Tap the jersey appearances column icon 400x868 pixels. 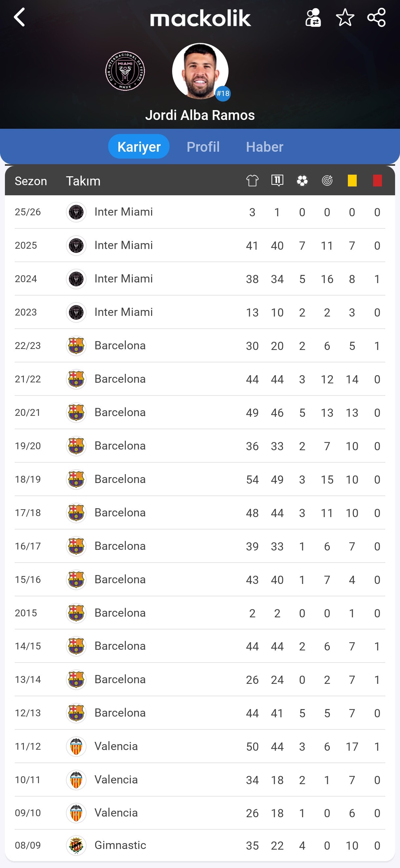[252, 181]
